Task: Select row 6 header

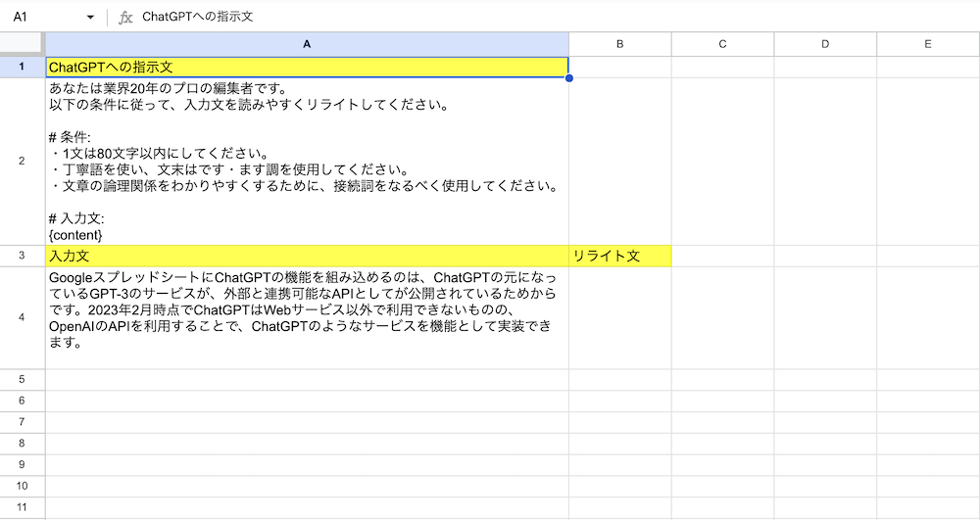Action: 23,401
